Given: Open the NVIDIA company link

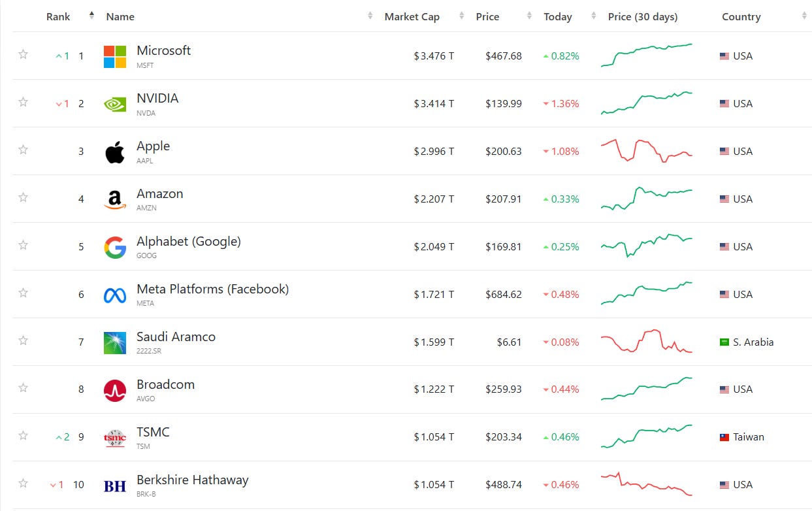Looking at the screenshot, I should [x=157, y=98].
